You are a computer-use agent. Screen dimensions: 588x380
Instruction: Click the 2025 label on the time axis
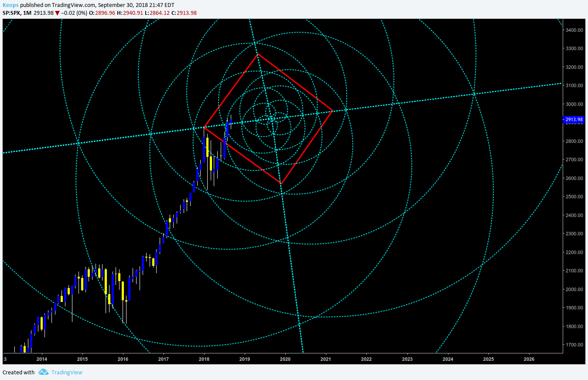pos(489,360)
